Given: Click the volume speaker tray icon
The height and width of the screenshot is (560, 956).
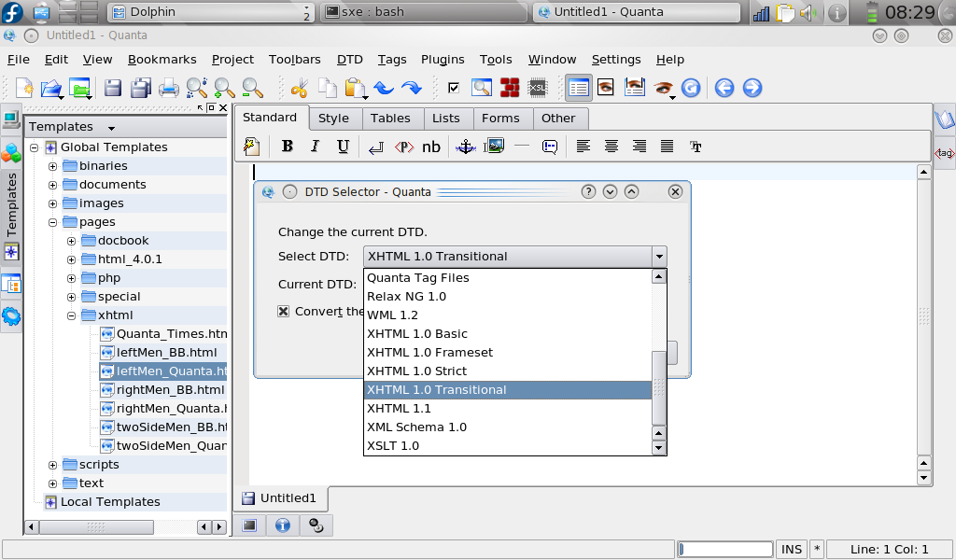Looking at the screenshot, I should [x=808, y=13].
